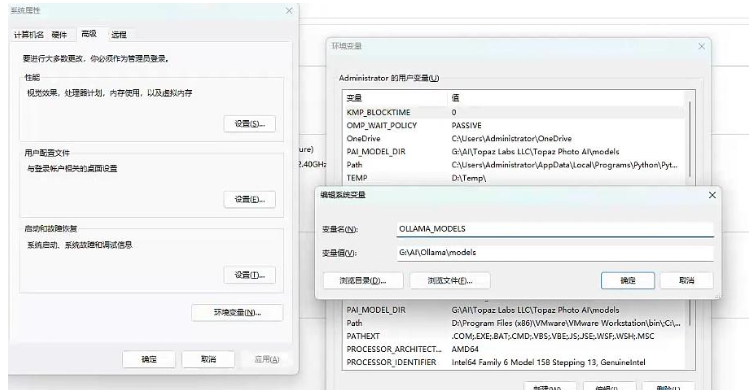749x390 pixels.
Task: Click the AMD64 value
Action: [465, 349]
